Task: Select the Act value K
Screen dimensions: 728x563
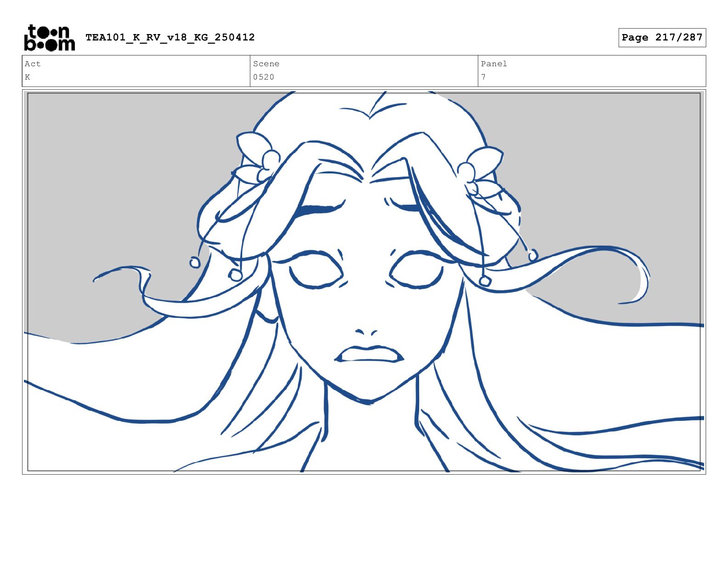Action: 28,77
